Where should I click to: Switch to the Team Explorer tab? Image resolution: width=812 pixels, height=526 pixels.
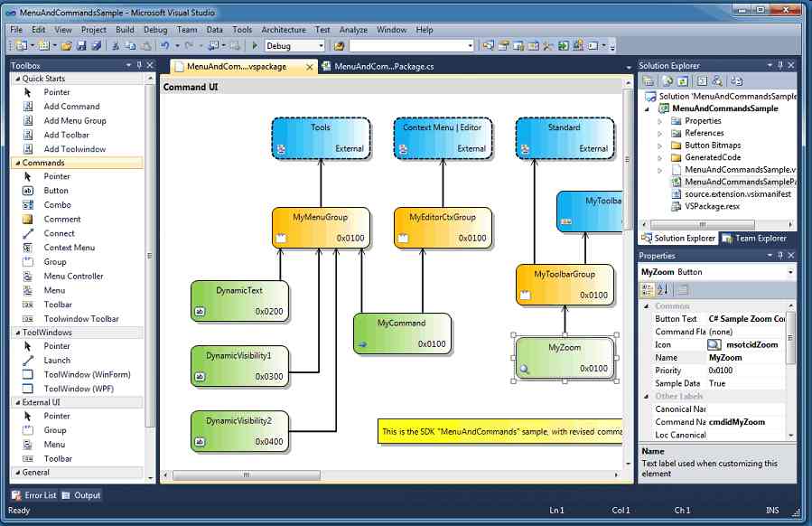pyautogui.click(x=755, y=239)
